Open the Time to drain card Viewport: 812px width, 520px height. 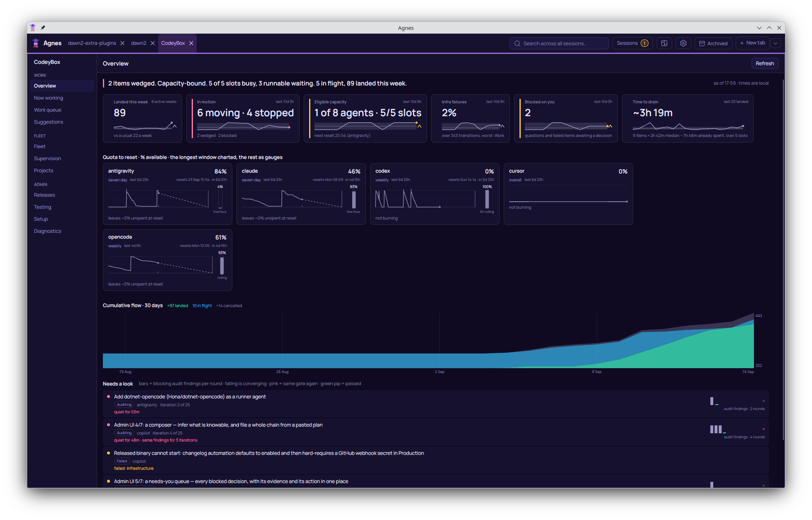click(688, 119)
